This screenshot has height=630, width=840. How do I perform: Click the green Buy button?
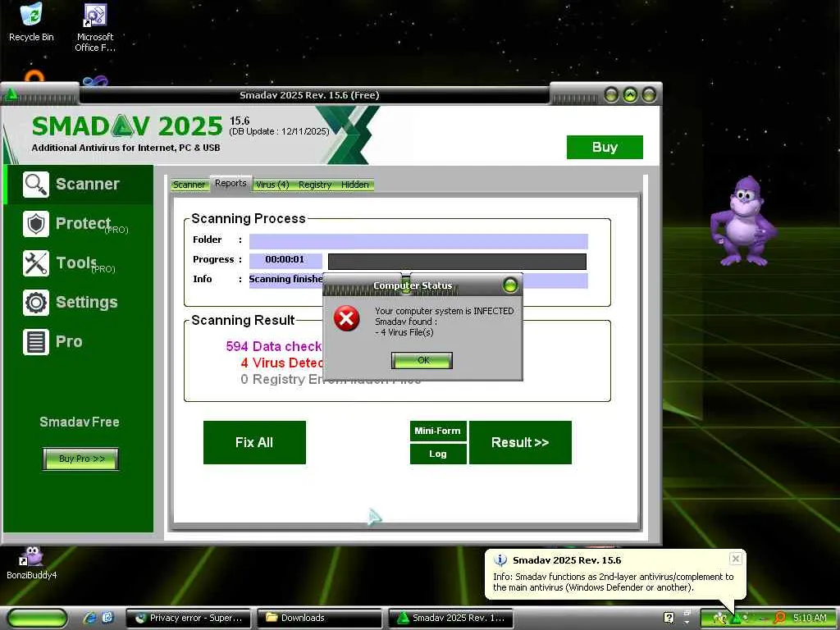click(x=605, y=148)
